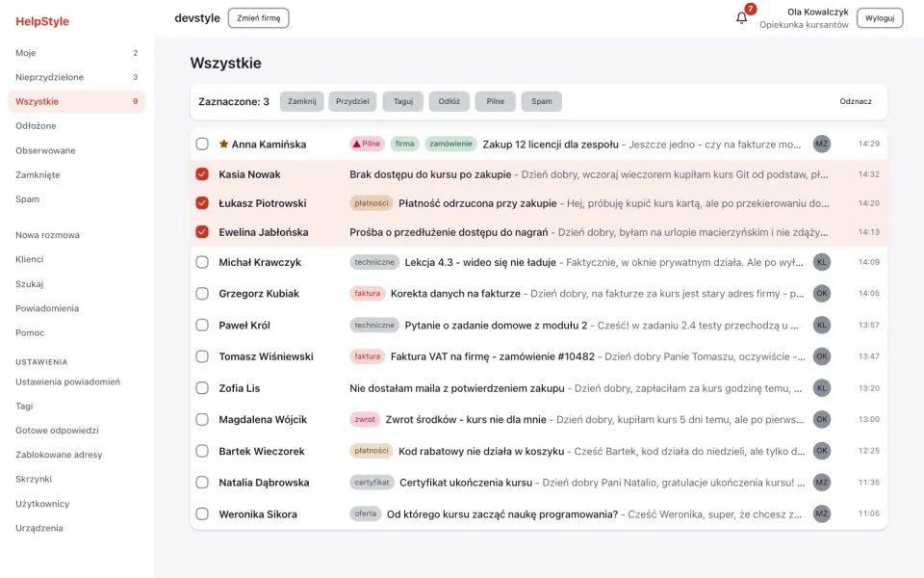
Task: Open Urządzenia settings
Action: (77, 528)
